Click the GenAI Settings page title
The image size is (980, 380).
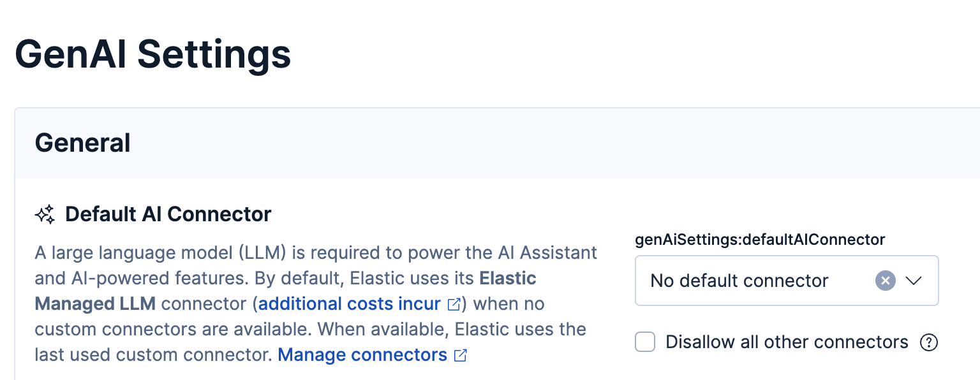153,55
